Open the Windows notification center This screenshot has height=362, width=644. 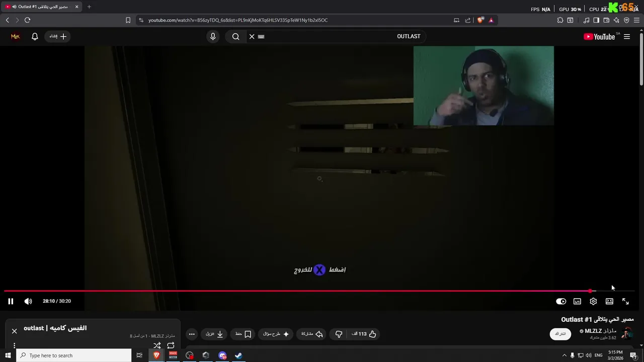pyautogui.click(x=633, y=355)
